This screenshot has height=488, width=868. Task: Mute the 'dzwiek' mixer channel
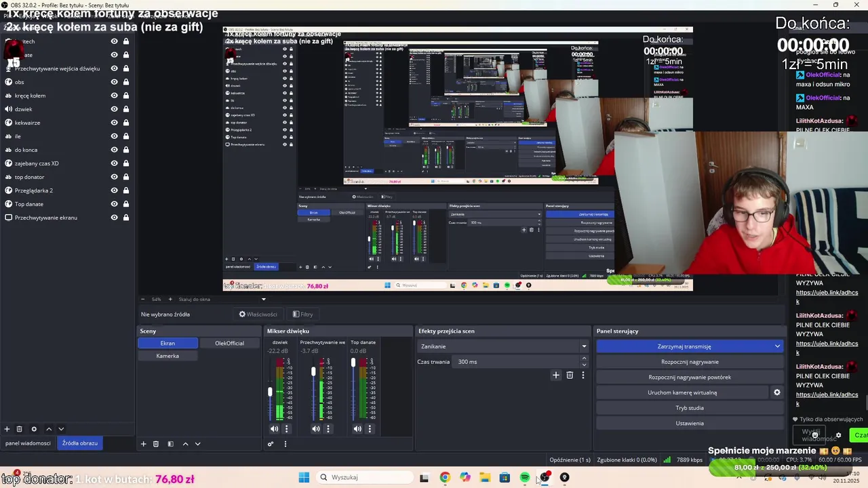tap(274, 428)
